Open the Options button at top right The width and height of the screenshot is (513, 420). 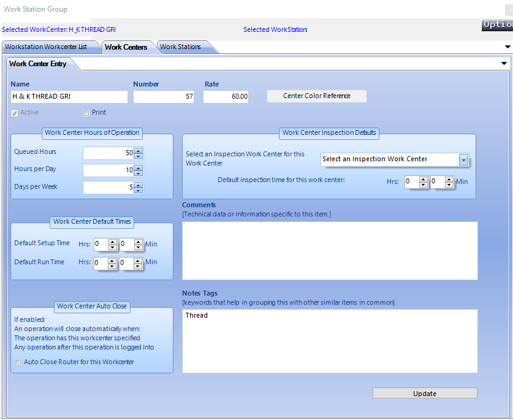click(x=497, y=25)
